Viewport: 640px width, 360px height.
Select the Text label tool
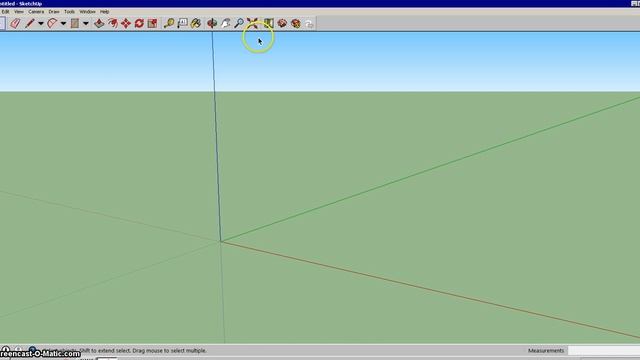click(x=182, y=23)
